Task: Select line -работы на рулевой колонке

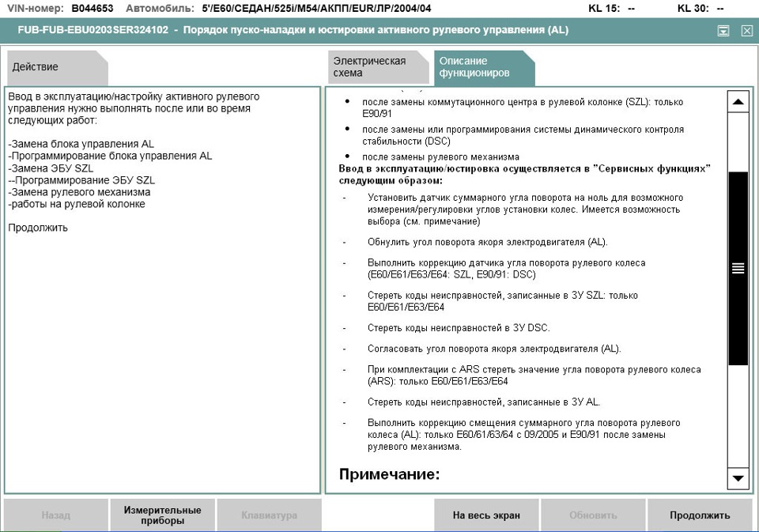Action: coord(77,204)
